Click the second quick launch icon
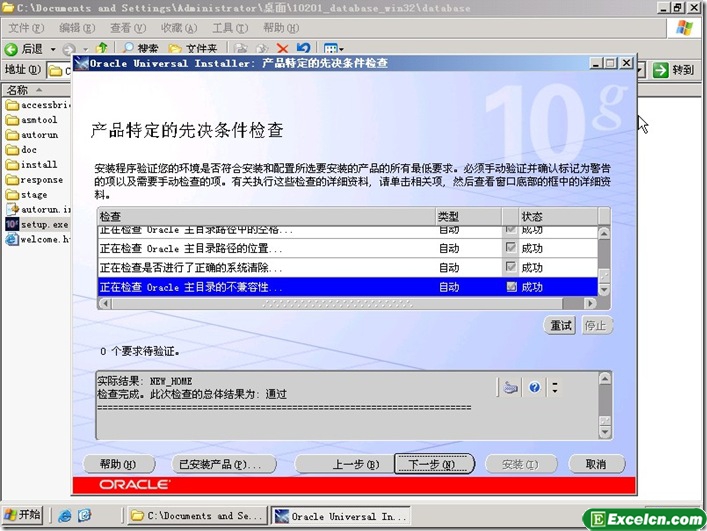The height and width of the screenshot is (531, 707). (x=84, y=516)
